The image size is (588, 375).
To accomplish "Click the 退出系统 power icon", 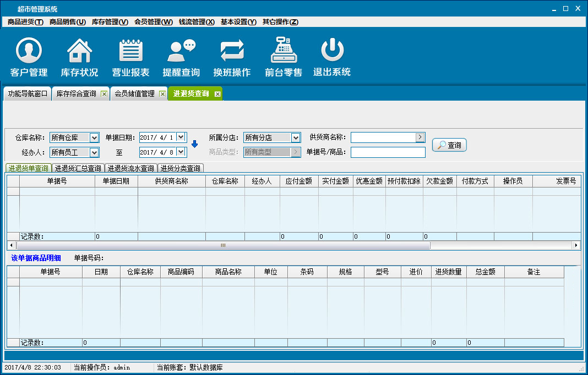I will tap(332, 57).
